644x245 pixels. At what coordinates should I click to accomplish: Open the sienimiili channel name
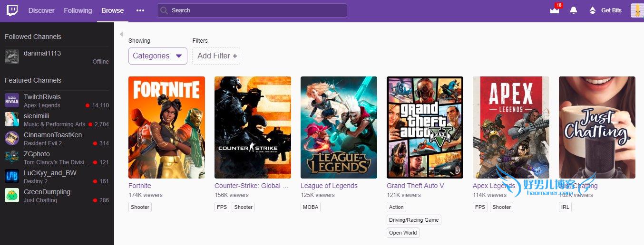pyautogui.click(x=36, y=116)
